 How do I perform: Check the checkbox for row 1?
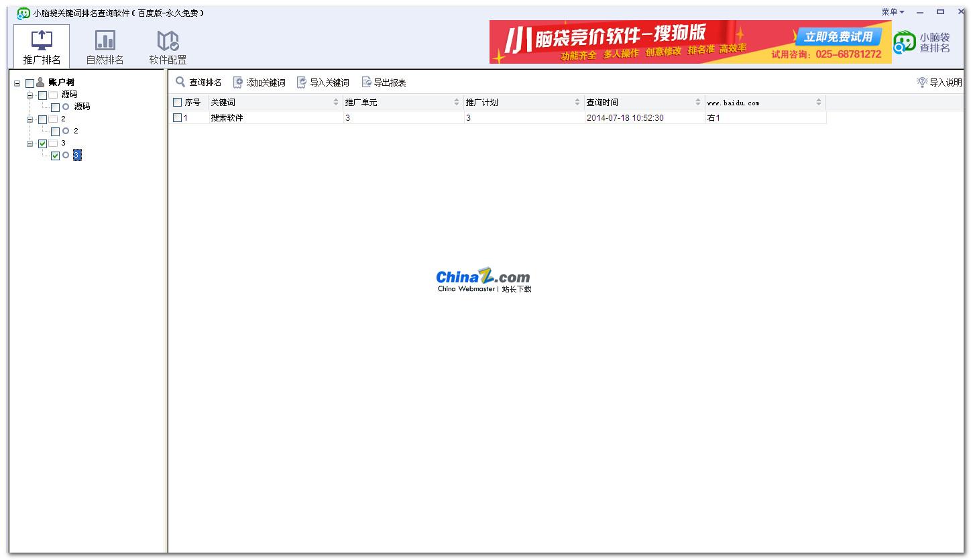pos(177,118)
